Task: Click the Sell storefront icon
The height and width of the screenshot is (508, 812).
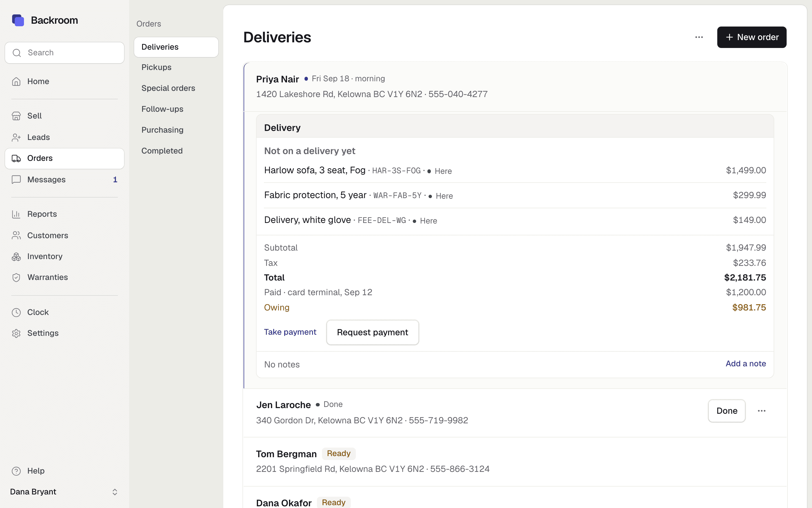Action: tap(16, 116)
